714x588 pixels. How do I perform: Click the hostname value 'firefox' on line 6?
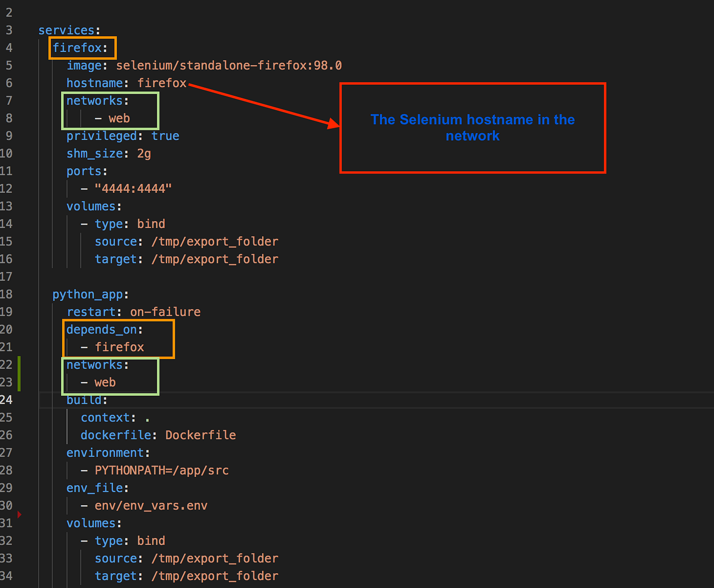click(162, 83)
